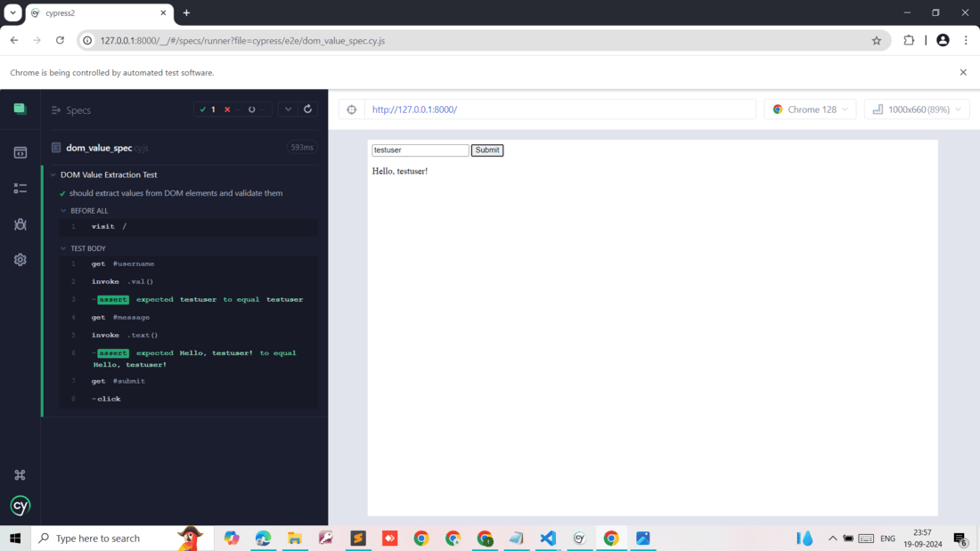Open the Debug bug icon in the sidebar

click(20, 224)
